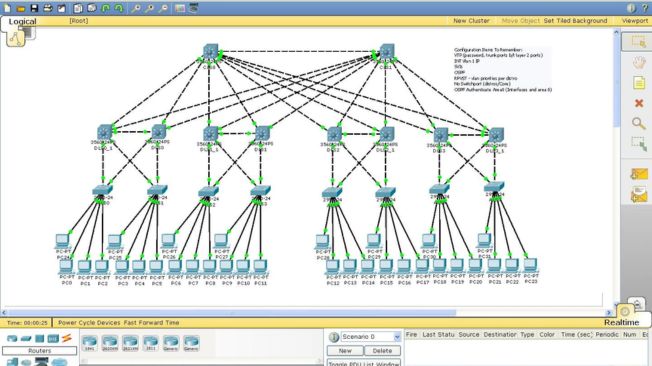Activate the Move Layout hand tool

point(639,62)
